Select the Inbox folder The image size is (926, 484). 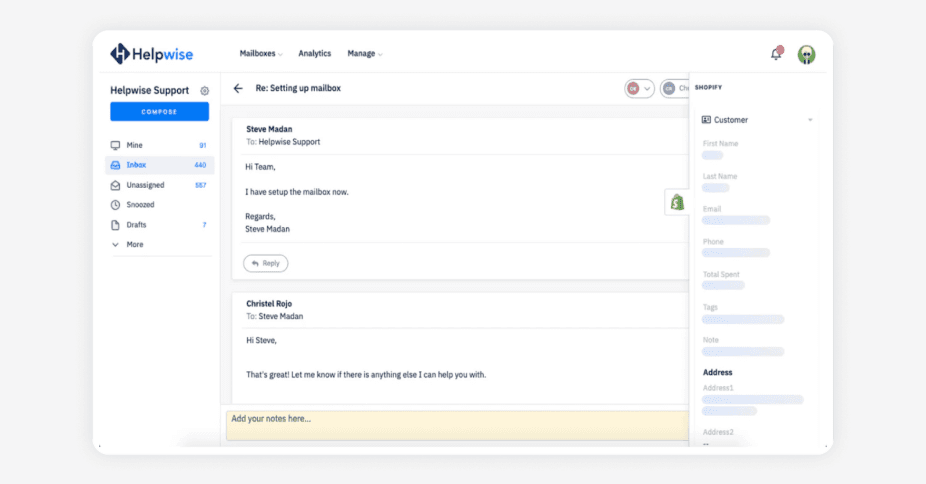(159, 165)
